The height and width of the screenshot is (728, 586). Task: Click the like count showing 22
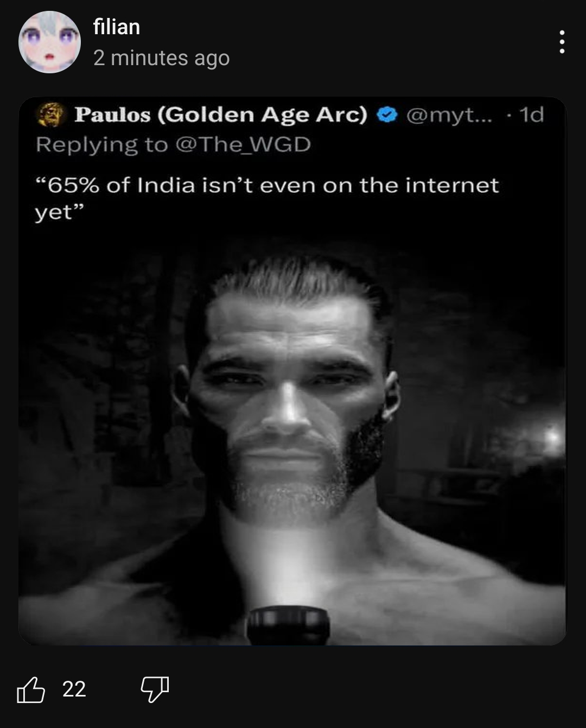pos(74,689)
